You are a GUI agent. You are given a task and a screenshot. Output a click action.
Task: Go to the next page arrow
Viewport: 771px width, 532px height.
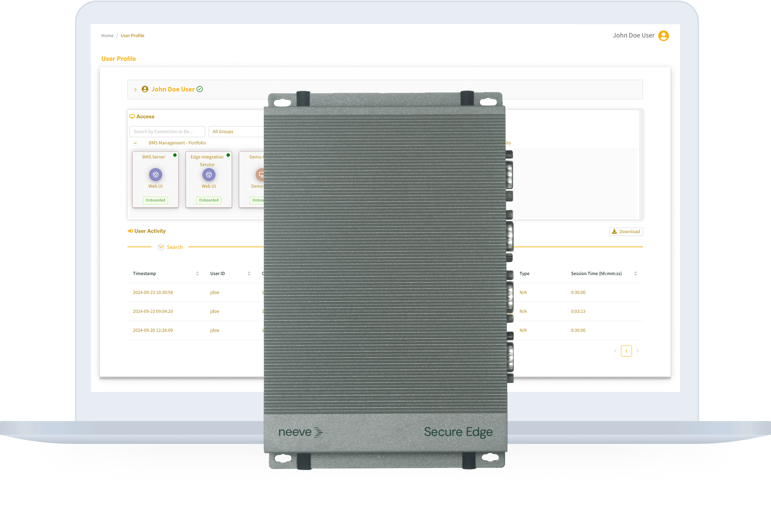click(637, 351)
